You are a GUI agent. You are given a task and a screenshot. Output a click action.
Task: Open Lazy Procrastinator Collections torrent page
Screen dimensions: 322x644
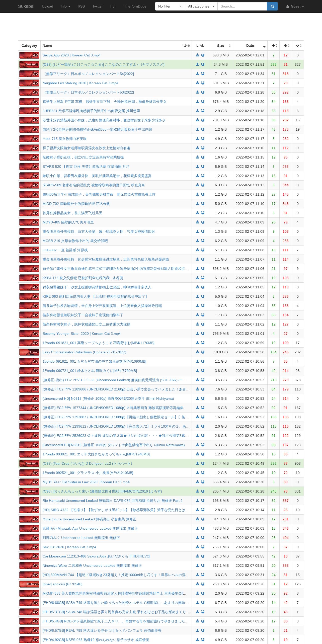pos(84,352)
